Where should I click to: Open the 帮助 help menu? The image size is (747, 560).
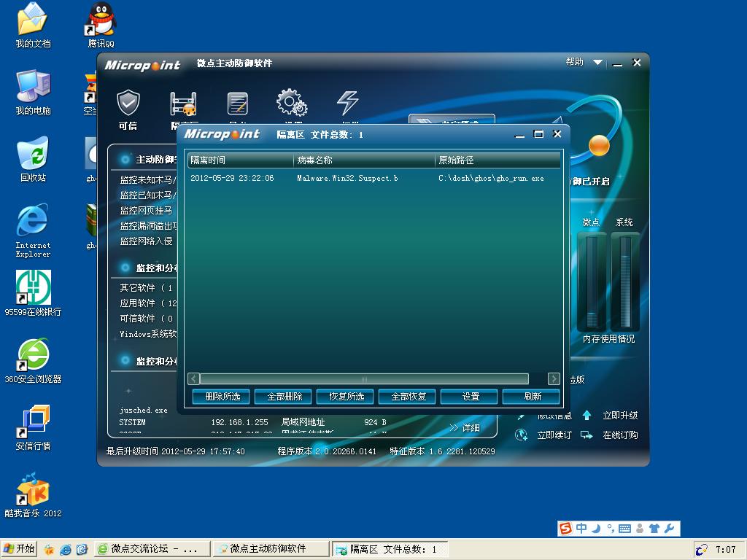575,62
